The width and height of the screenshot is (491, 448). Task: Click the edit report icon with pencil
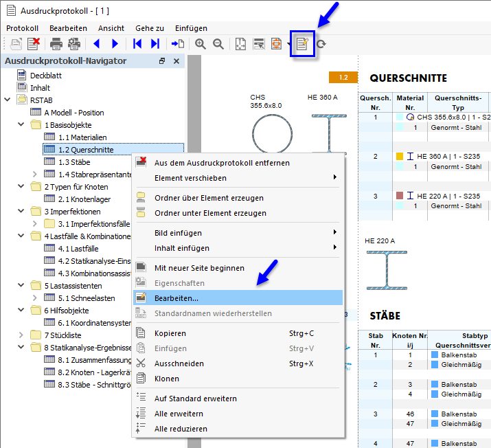302,44
